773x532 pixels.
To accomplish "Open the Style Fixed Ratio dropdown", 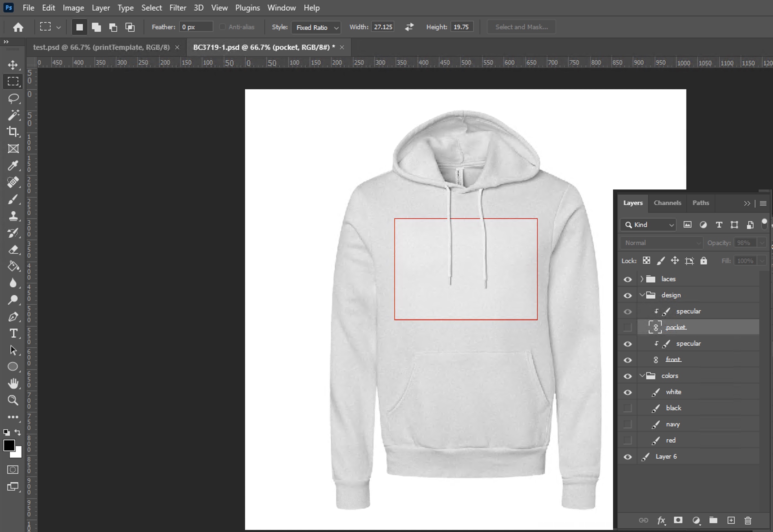I will 316,27.
